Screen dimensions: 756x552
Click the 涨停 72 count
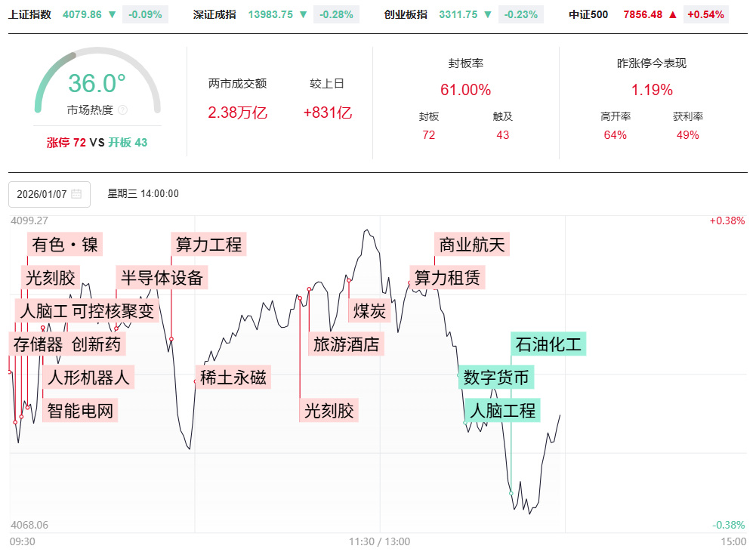point(66,142)
